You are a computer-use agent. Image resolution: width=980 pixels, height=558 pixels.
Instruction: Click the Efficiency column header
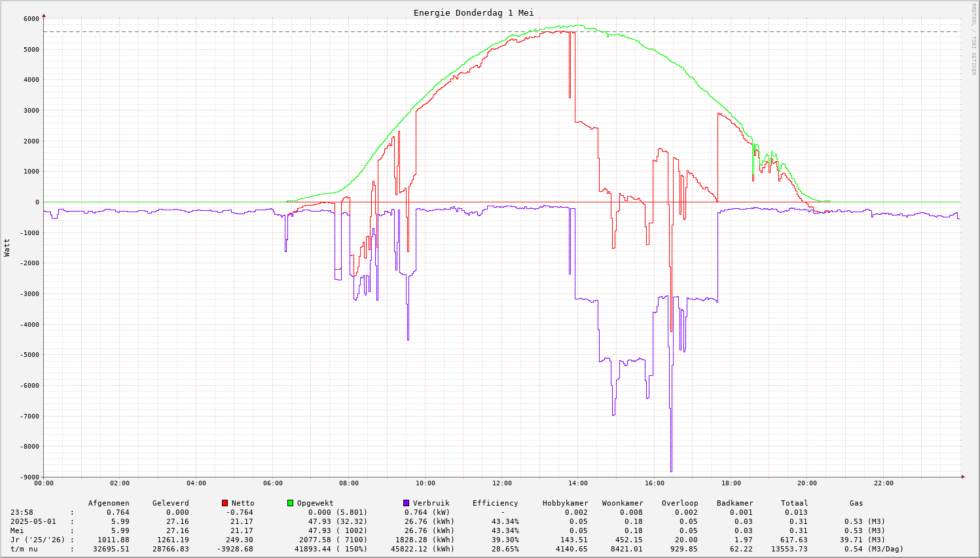click(495, 503)
